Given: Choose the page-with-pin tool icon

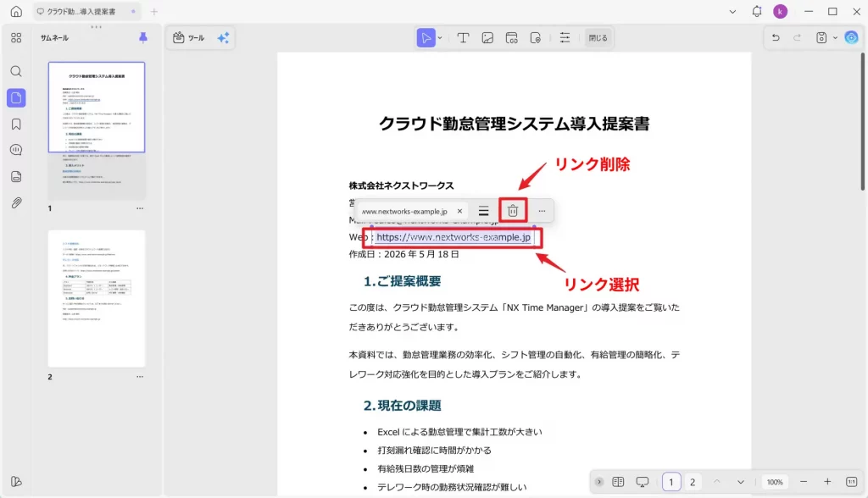Looking at the screenshot, I should (536, 37).
